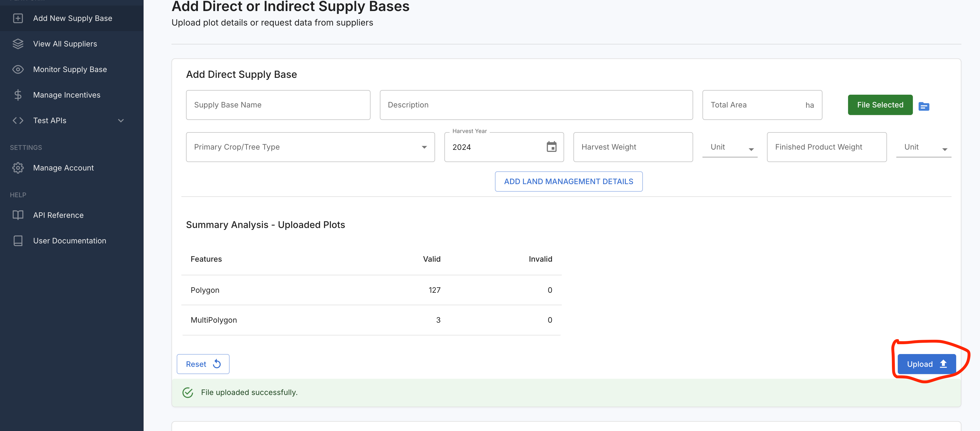
Task: Click into the Description text field
Action: point(536,105)
